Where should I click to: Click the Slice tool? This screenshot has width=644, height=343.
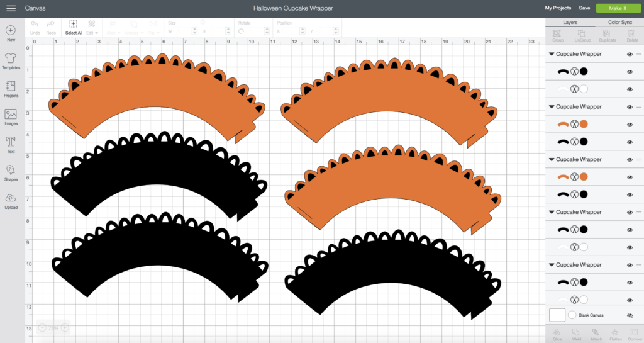[x=557, y=335]
